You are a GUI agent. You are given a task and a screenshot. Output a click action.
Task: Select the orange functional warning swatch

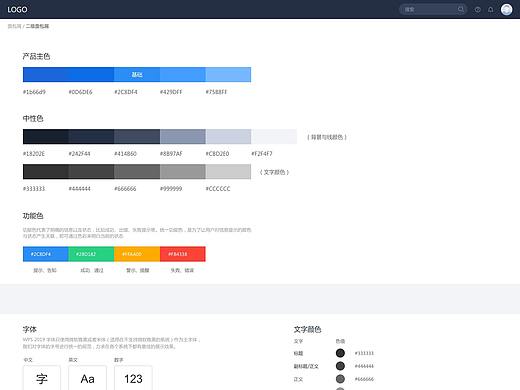coord(137,254)
